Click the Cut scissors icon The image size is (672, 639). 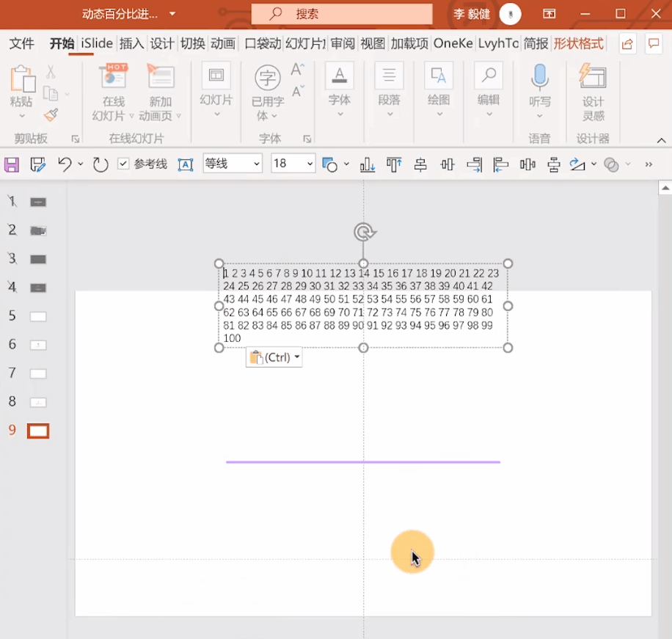tap(51, 72)
